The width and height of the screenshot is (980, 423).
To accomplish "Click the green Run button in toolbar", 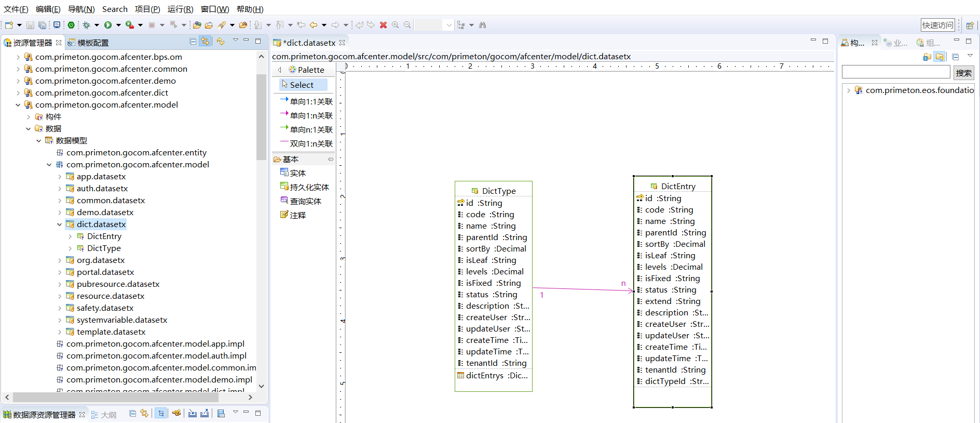I will [108, 25].
